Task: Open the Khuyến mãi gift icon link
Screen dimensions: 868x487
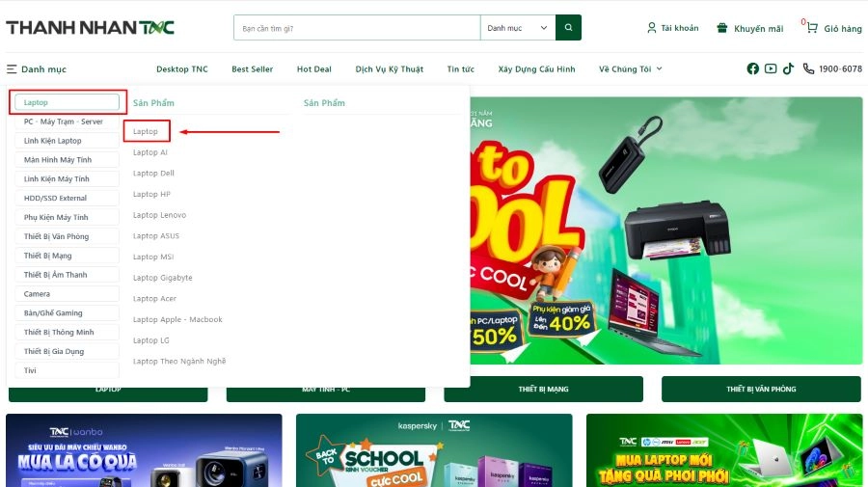Action: click(x=750, y=28)
